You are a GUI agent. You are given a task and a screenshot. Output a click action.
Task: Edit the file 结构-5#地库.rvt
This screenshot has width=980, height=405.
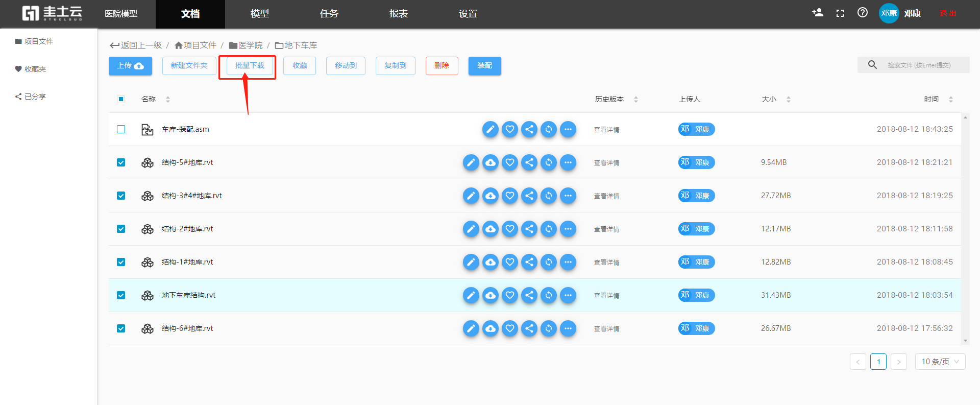(x=471, y=162)
